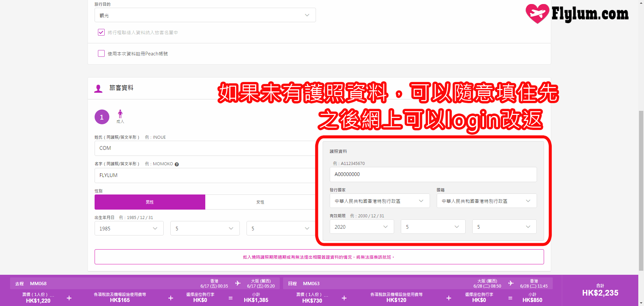Open nationality dropdown
The image size is (644, 306).
click(486, 201)
